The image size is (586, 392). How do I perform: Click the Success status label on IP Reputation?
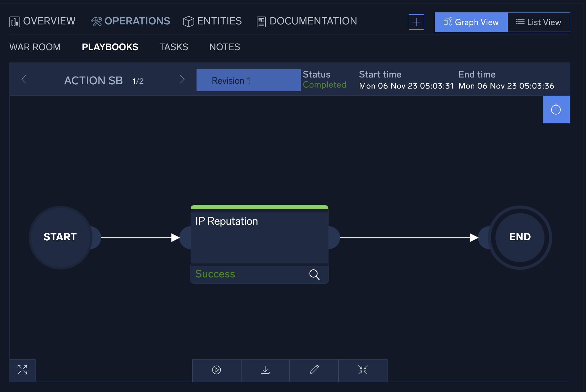(x=215, y=274)
